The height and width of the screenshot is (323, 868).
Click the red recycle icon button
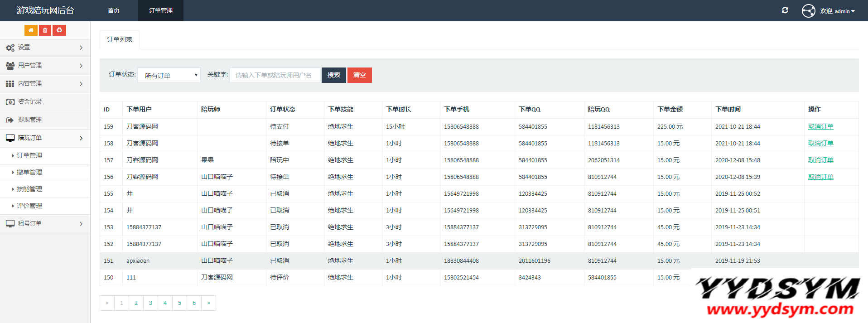tap(59, 30)
